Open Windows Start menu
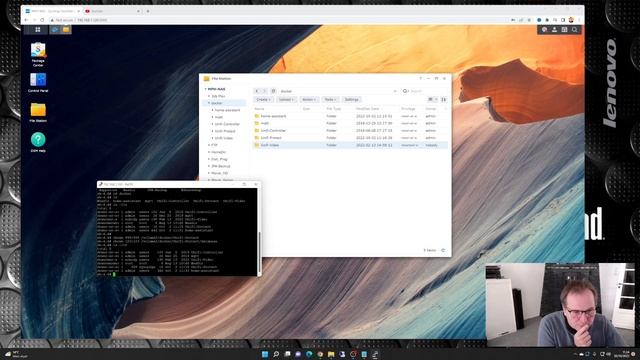 click(x=265, y=354)
